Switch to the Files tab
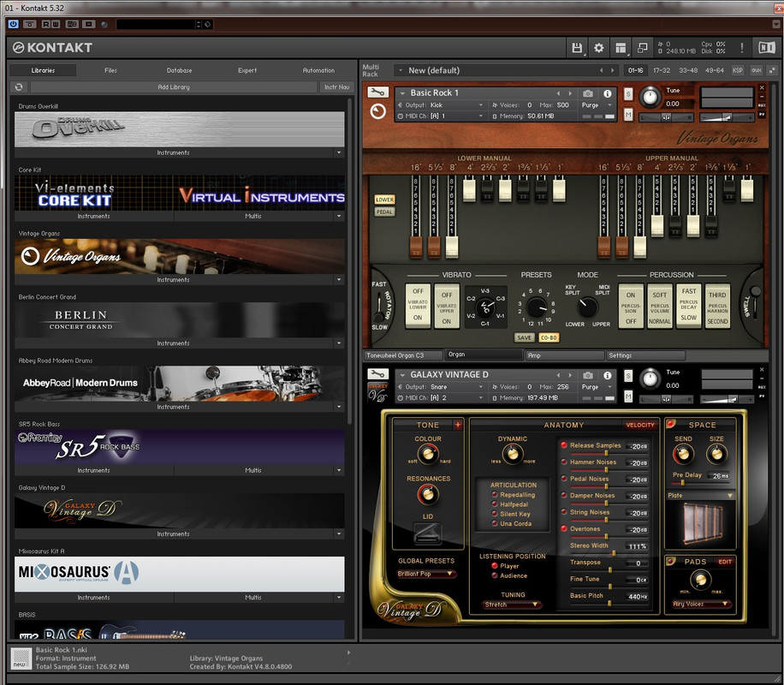Viewport: 784px width, 685px height. click(x=111, y=70)
